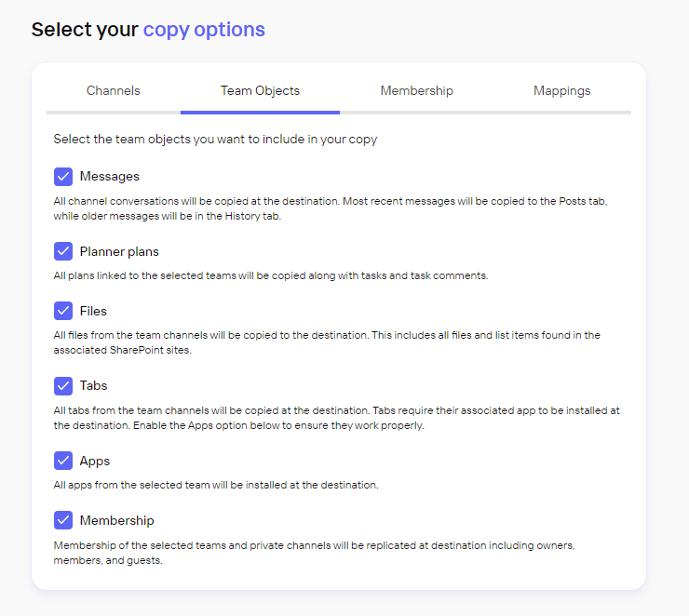Open the Membership tab

coord(416,91)
